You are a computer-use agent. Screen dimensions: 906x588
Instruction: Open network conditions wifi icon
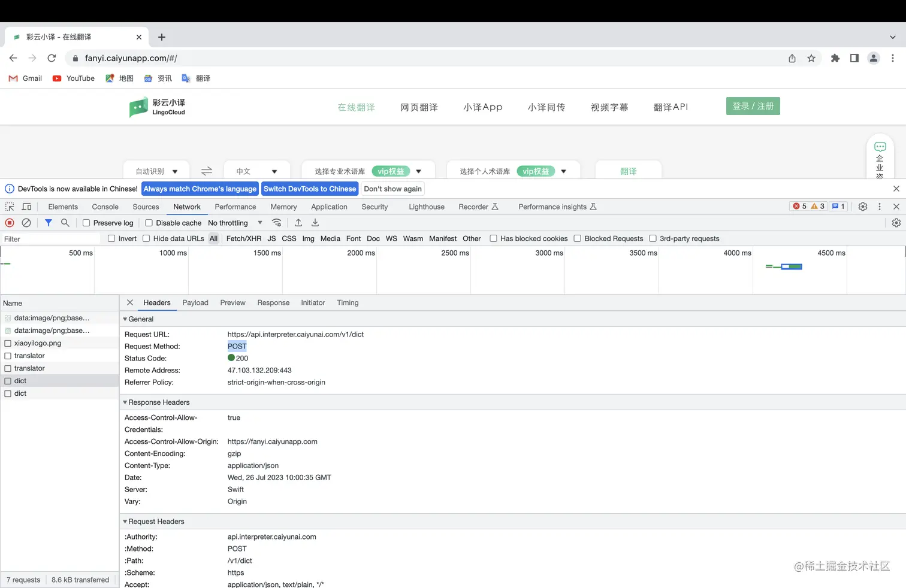[x=277, y=223]
